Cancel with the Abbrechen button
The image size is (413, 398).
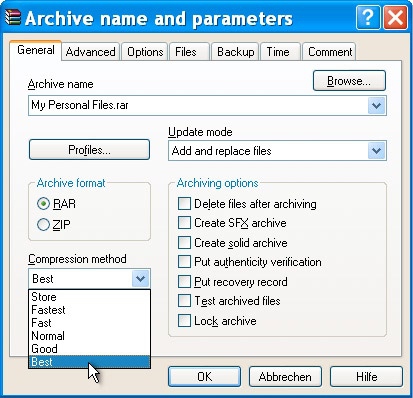coord(285,377)
